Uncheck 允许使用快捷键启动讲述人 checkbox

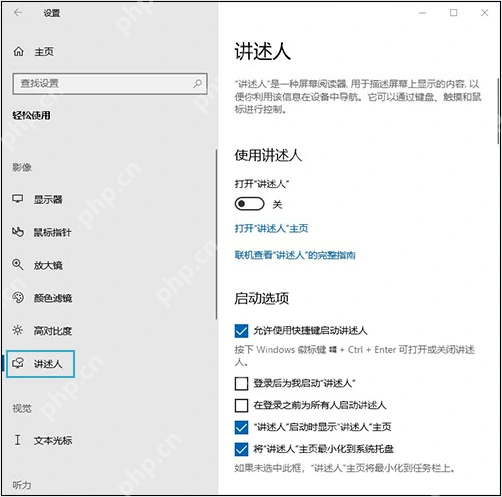click(241, 331)
